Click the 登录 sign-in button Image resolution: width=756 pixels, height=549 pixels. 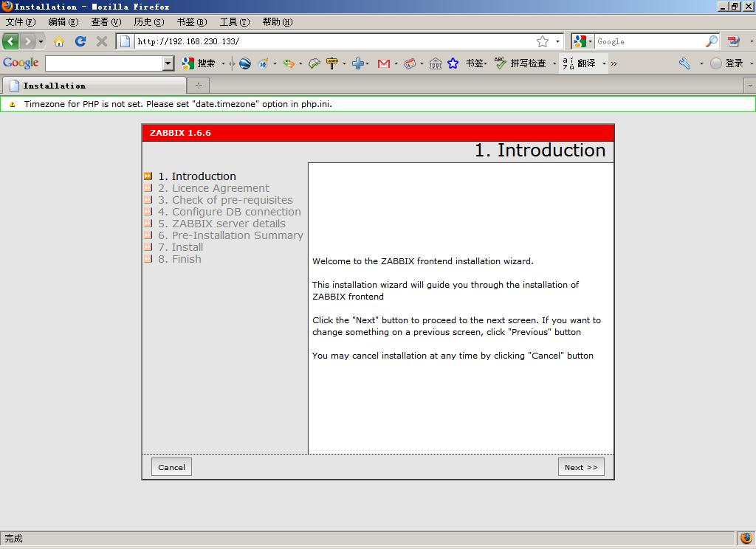tap(727, 63)
